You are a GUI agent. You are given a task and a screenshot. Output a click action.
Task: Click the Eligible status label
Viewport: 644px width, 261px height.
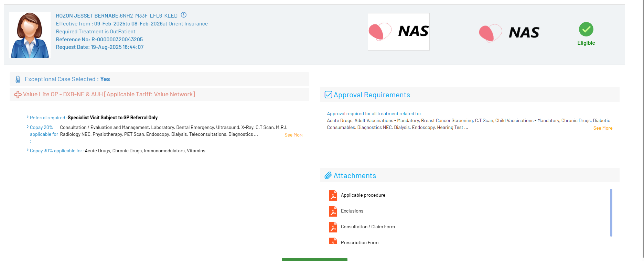(x=586, y=43)
